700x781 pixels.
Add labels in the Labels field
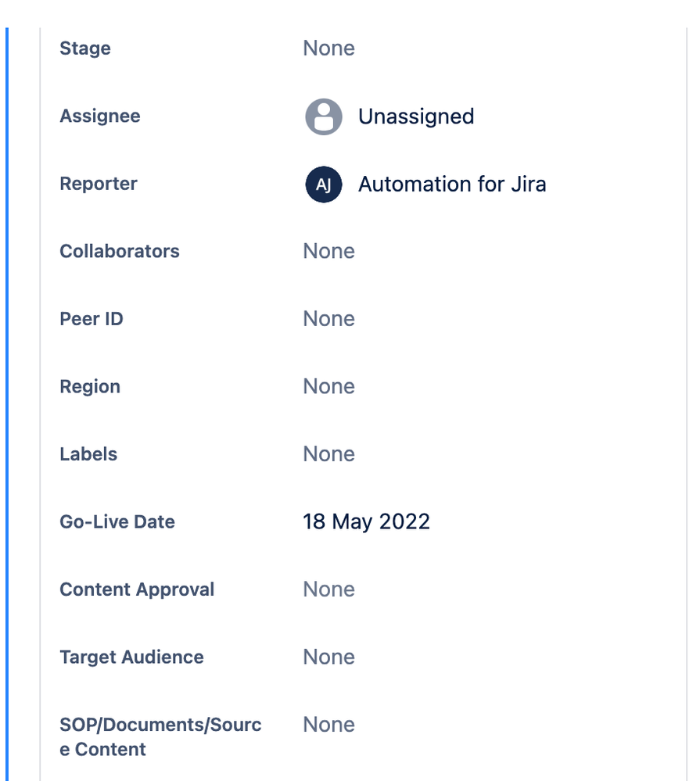pyautogui.click(x=328, y=453)
